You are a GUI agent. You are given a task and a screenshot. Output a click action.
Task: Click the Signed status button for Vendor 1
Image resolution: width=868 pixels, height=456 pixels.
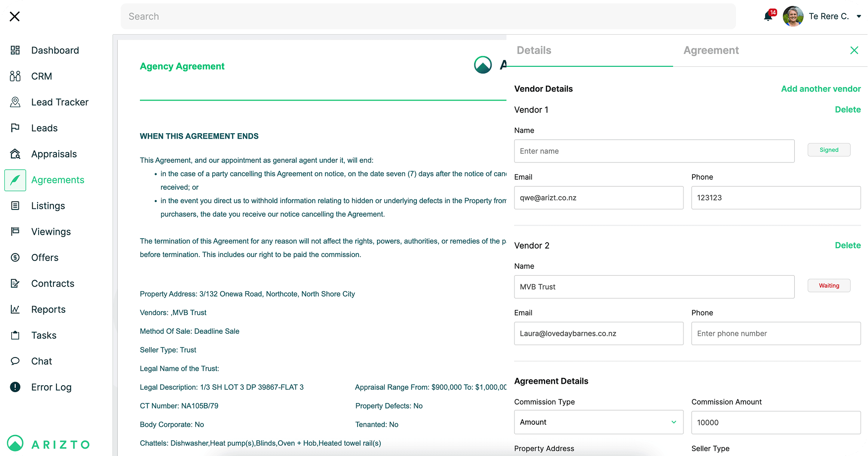(828, 150)
